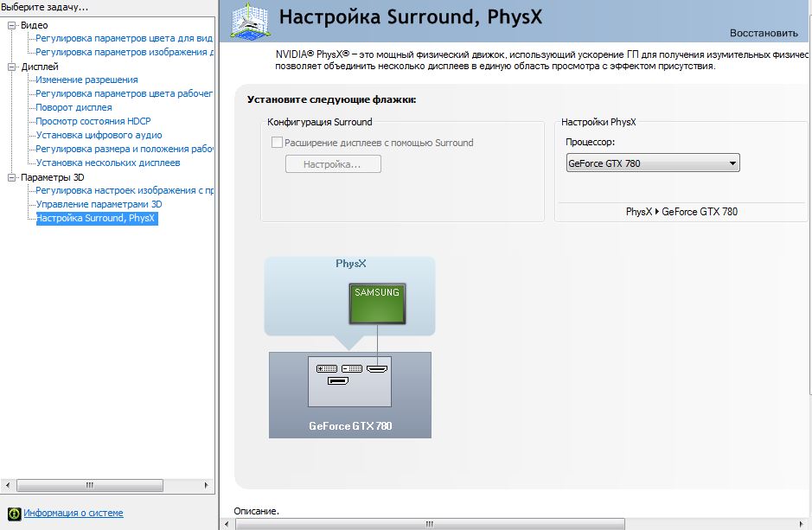Click the task pane horizontal scrollbar thumb
The image size is (812, 530).
[90, 486]
